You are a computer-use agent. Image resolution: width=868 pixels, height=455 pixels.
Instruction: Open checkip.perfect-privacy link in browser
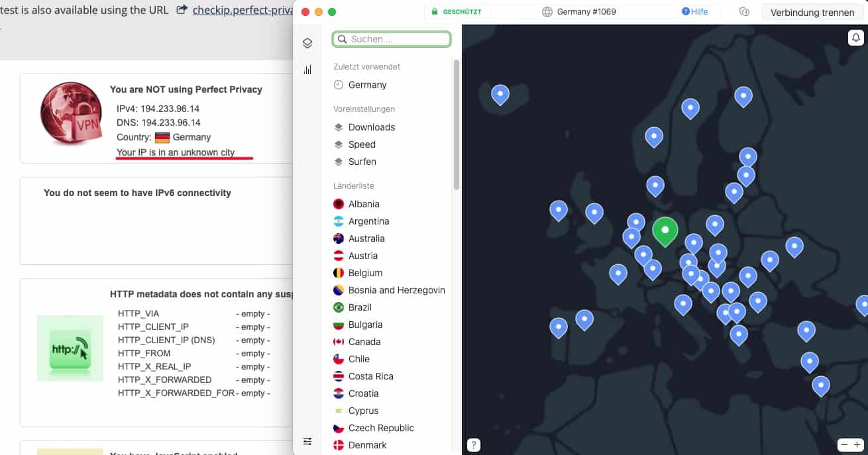[x=243, y=11]
